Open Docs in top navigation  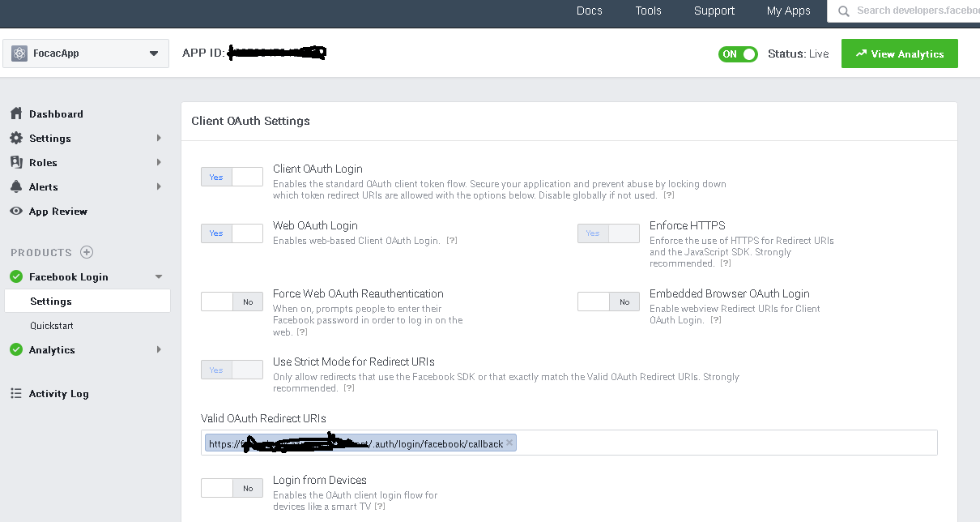pyautogui.click(x=590, y=11)
